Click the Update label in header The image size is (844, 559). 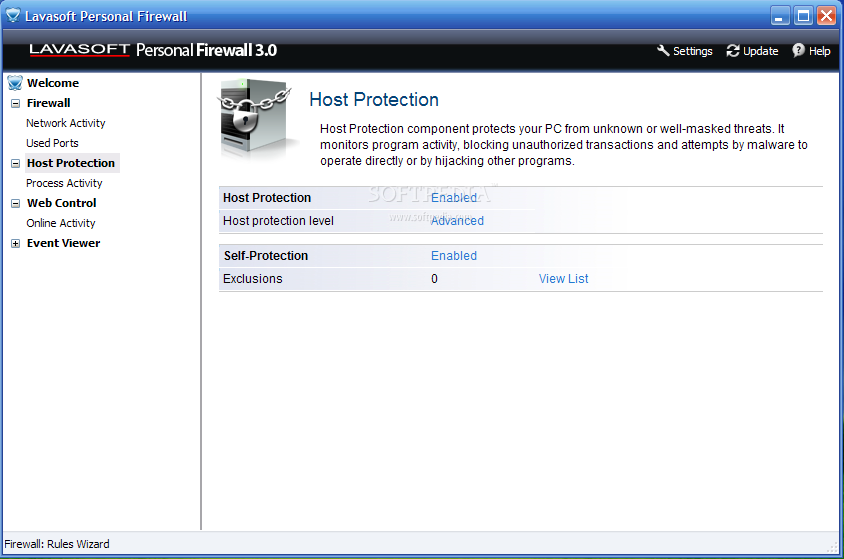tap(761, 51)
